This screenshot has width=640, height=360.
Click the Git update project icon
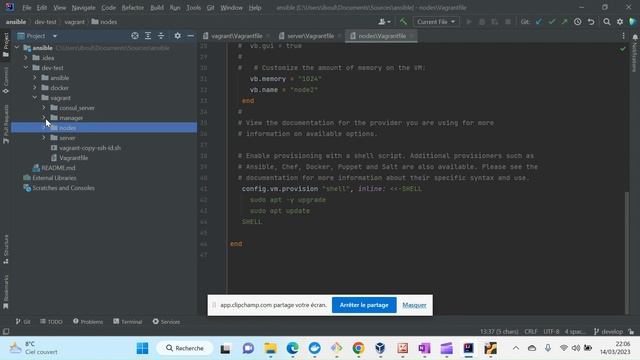coord(539,22)
